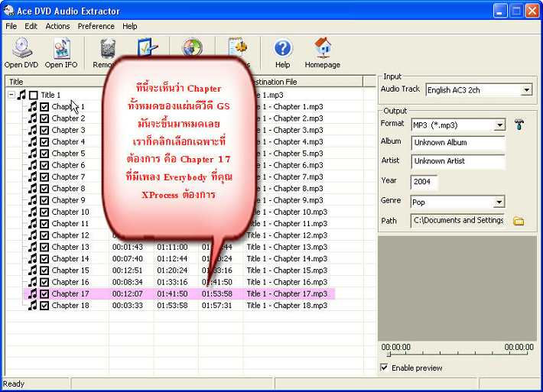Open format settings wrench icon beside Format
543x392 pixels.
click(519, 125)
